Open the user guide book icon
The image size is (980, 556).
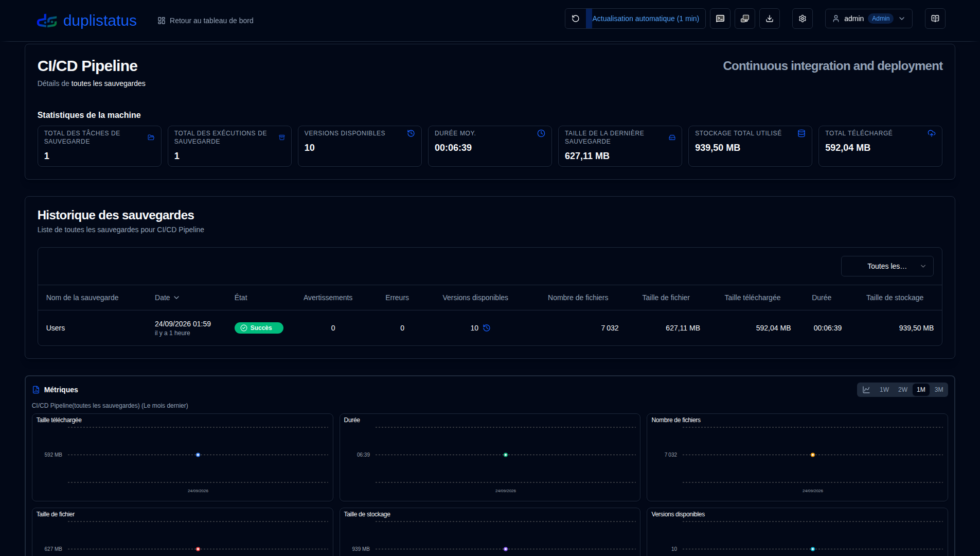click(x=935, y=19)
